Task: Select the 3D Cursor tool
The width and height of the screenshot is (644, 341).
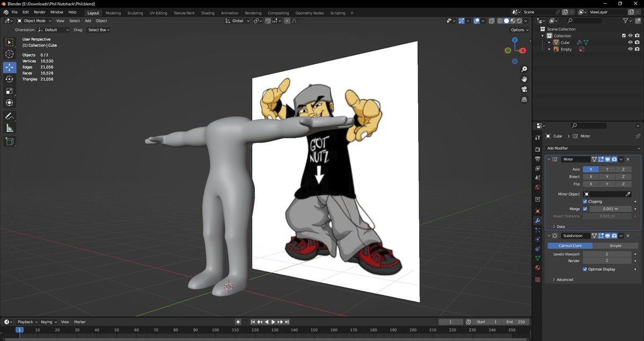Action: (x=10, y=54)
